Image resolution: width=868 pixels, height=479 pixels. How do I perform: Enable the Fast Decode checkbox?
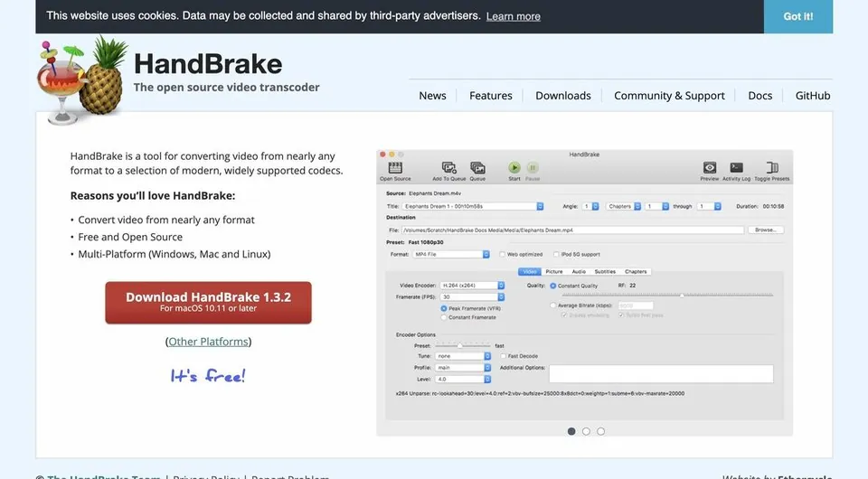pos(504,356)
